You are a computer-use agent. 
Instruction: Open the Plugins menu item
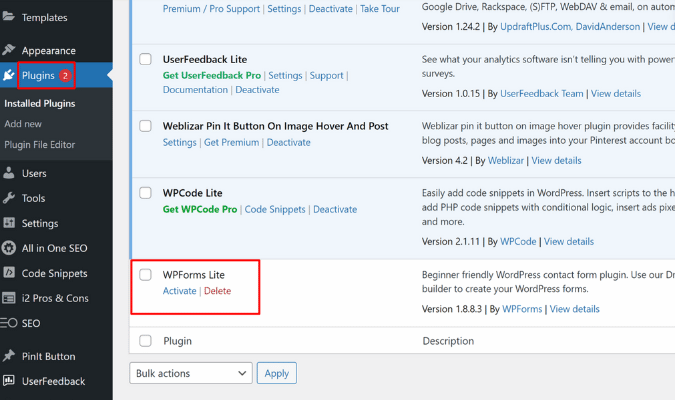38,76
